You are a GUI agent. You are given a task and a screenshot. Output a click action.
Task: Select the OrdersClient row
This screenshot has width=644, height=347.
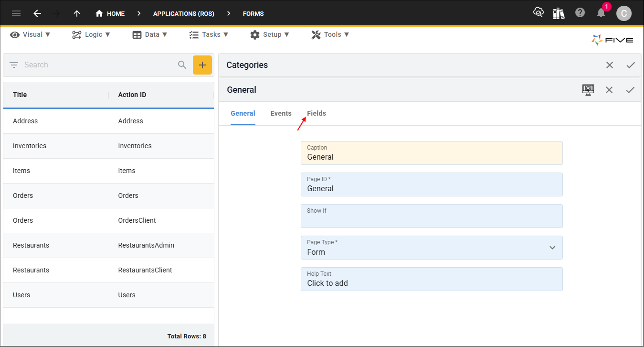[108, 220]
